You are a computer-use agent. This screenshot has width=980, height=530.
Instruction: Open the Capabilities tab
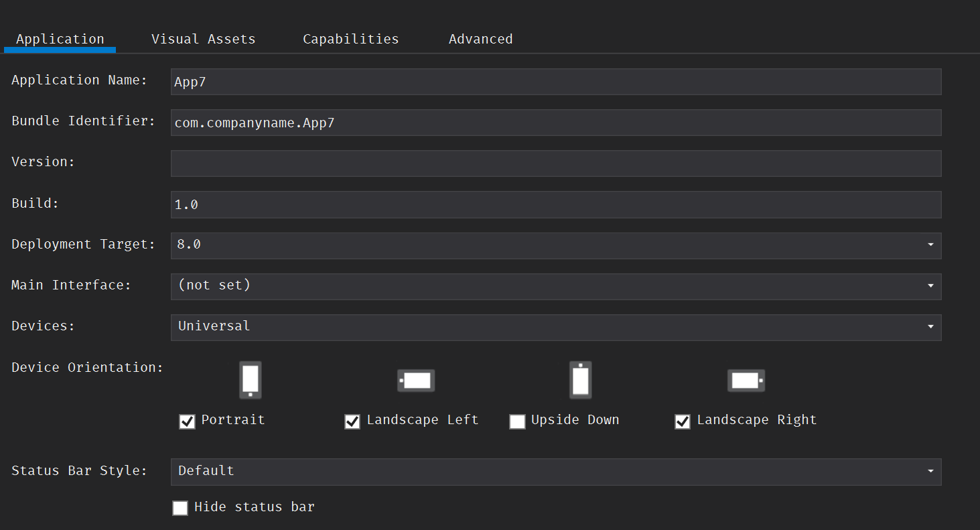click(x=350, y=39)
